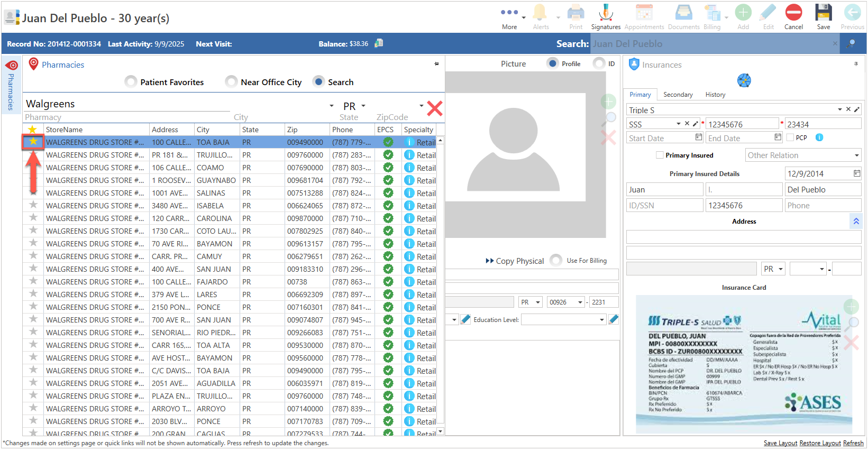Open patient Alerts bell

click(x=540, y=17)
